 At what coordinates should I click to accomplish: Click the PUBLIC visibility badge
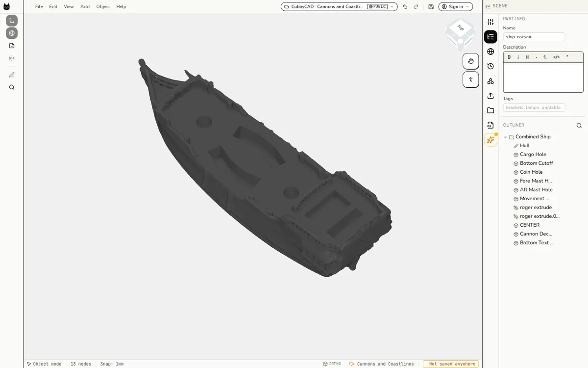pyautogui.click(x=377, y=6)
